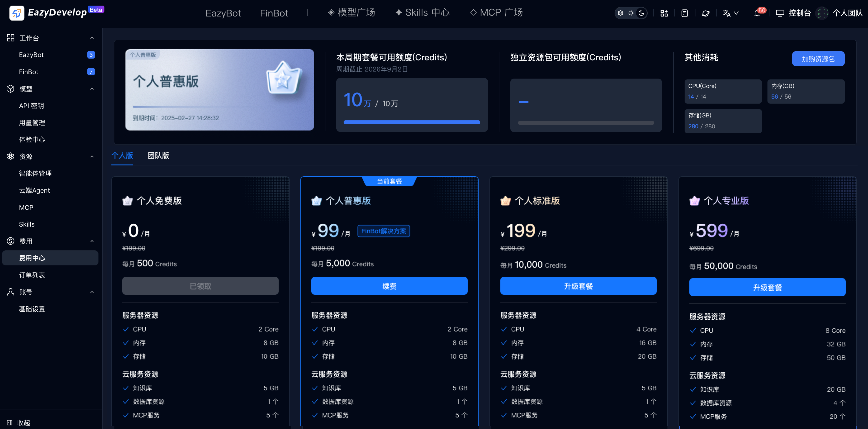Click the planet icon in header
868x429 pixels.
pyautogui.click(x=705, y=13)
